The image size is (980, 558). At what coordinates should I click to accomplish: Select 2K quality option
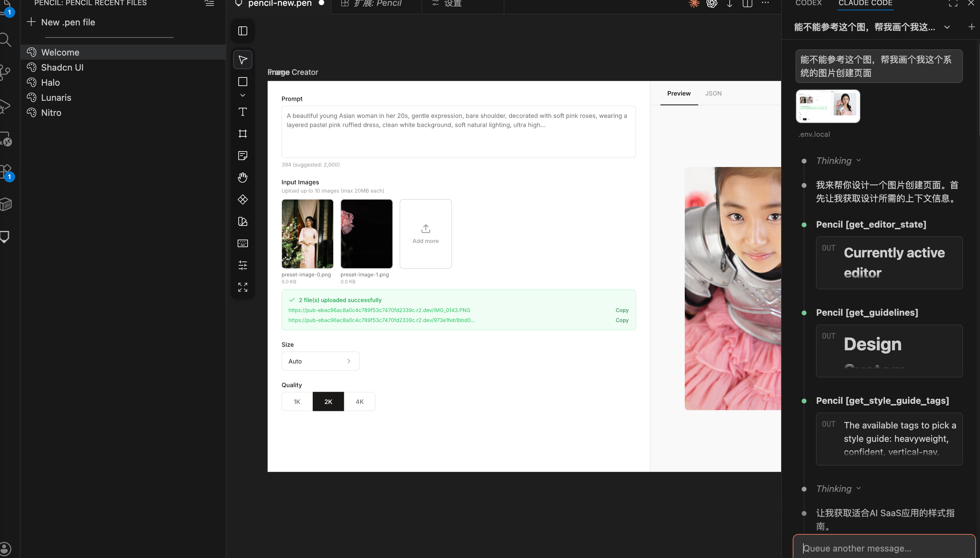[328, 402]
